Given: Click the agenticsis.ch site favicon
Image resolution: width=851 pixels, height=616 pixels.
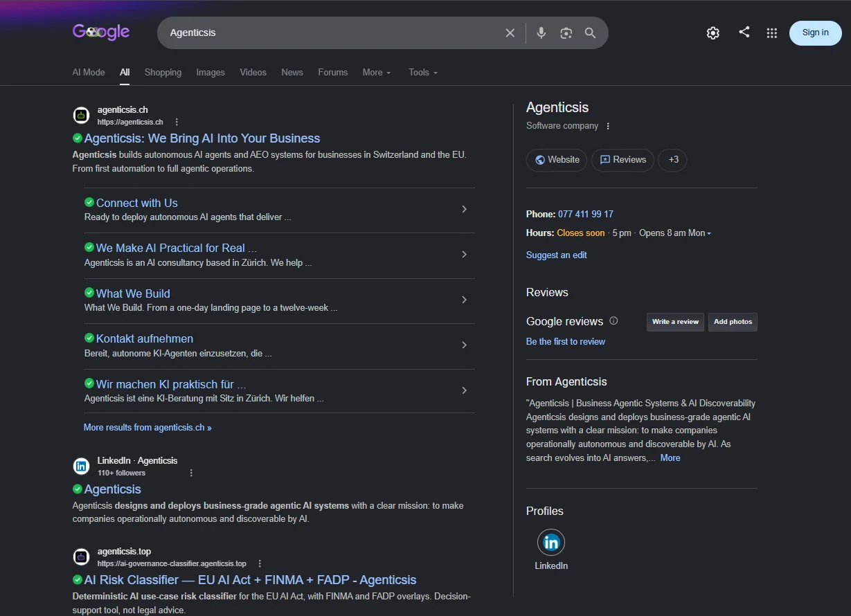Looking at the screenshot, I should 81,116.
